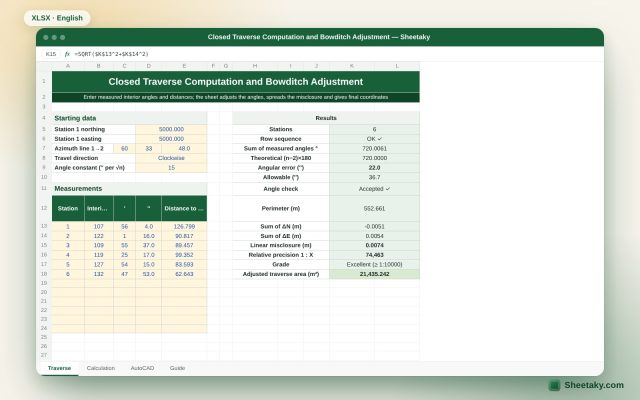
Task: Click perimeter value 552.661
Action: tap(374, 209)
